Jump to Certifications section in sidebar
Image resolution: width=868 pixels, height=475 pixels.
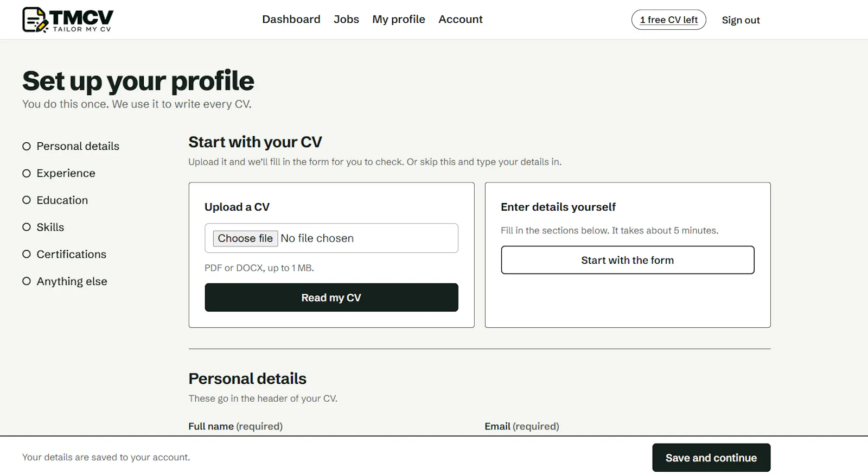coord(71,255)
